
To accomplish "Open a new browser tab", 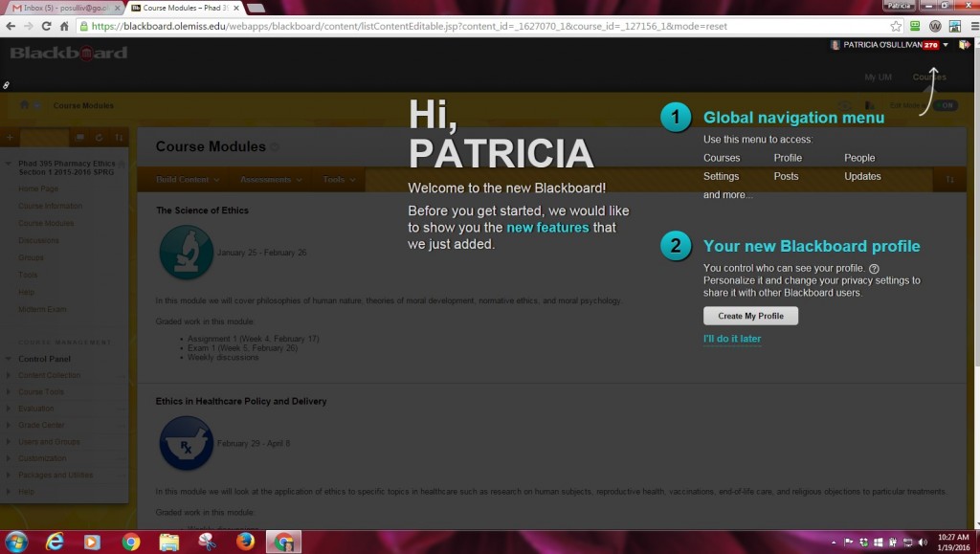I will pos(256,8).
